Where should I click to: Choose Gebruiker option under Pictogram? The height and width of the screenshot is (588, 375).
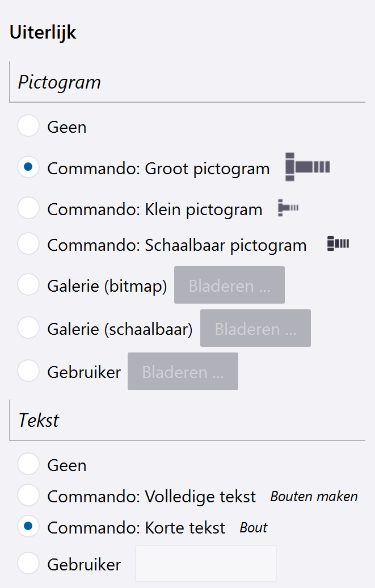tap(28, 371)
